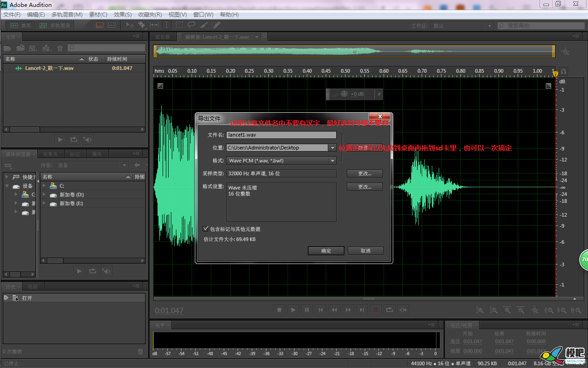Open the Effects (S) menu
The image size is (588, 368).
[122, 15]
